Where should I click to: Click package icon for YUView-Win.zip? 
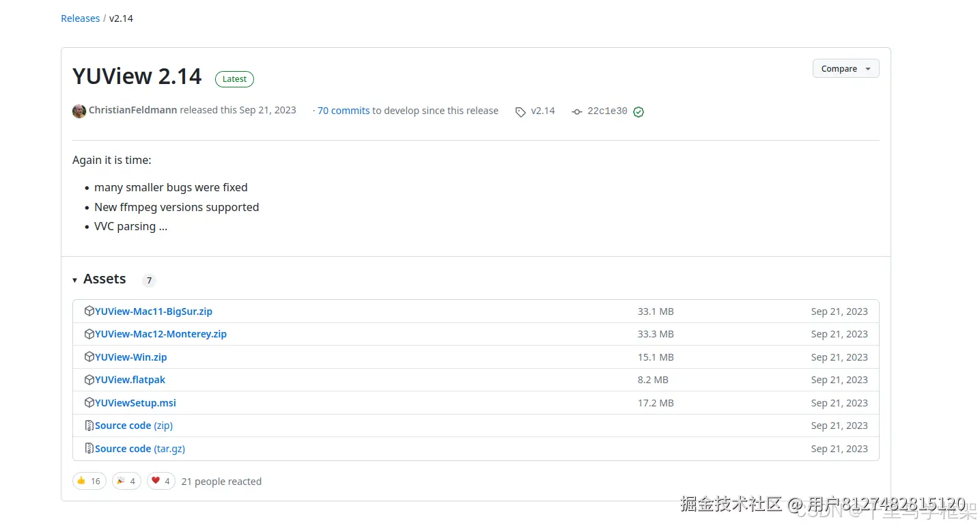89,357
